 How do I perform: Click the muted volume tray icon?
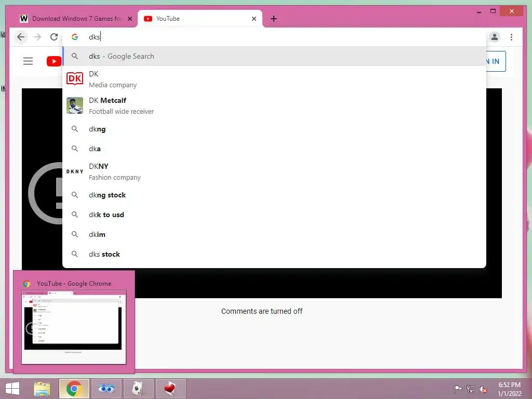pos(483,389)
